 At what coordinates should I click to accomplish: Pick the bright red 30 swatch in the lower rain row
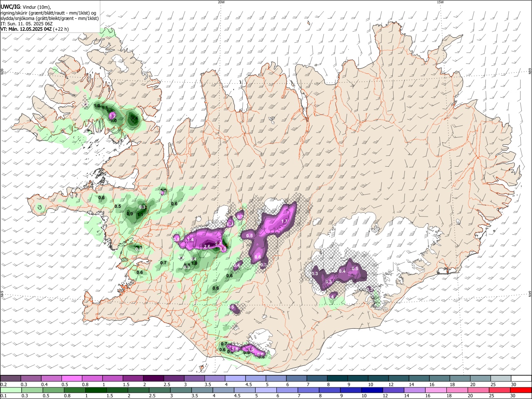(x=520, y=390)
